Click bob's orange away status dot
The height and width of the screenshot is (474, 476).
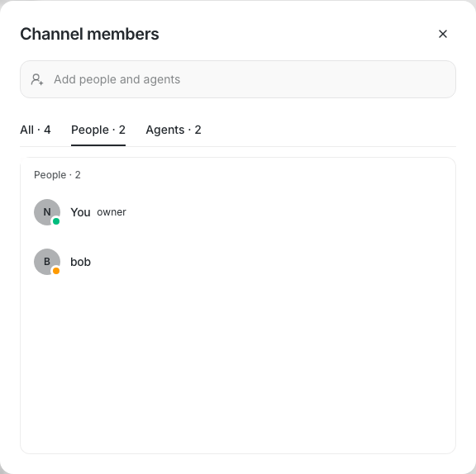(x=56, y=271)
